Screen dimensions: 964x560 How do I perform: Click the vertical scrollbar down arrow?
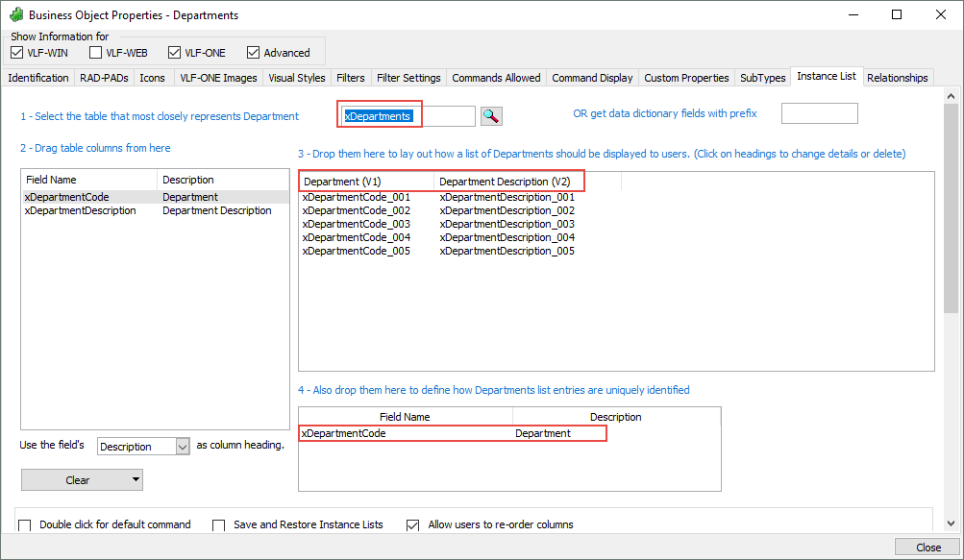point(951,523)
